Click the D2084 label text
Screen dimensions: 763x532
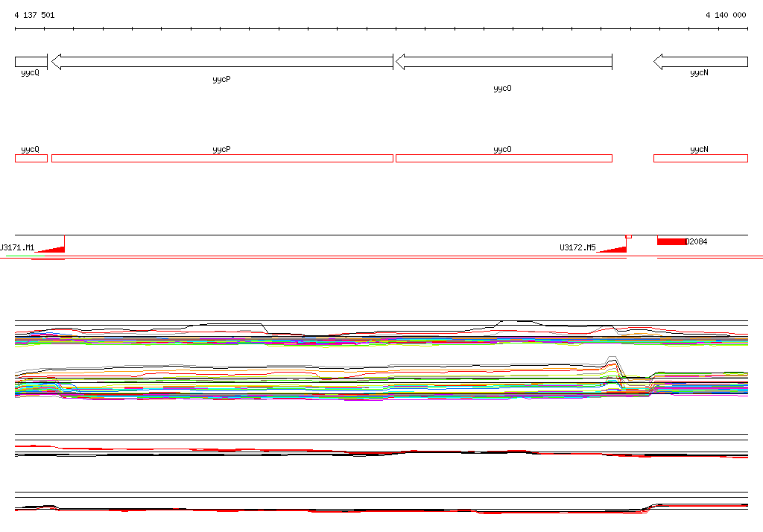pos(697,241)
